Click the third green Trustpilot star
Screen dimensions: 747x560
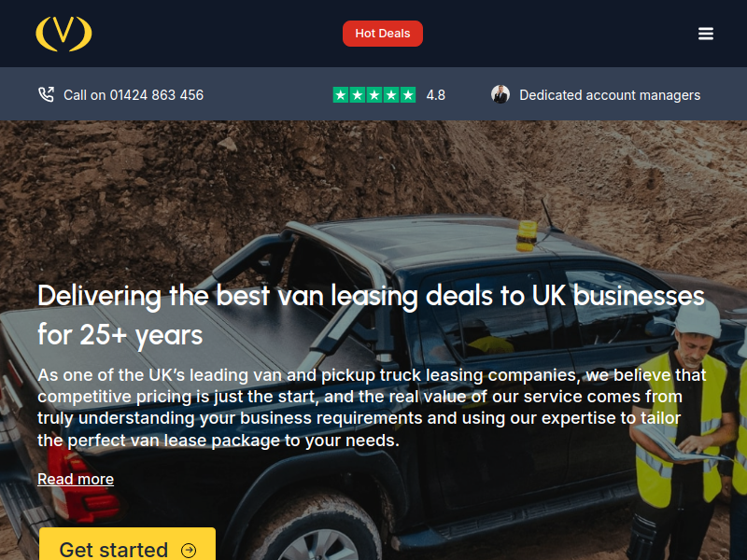(x=374, y=95)
